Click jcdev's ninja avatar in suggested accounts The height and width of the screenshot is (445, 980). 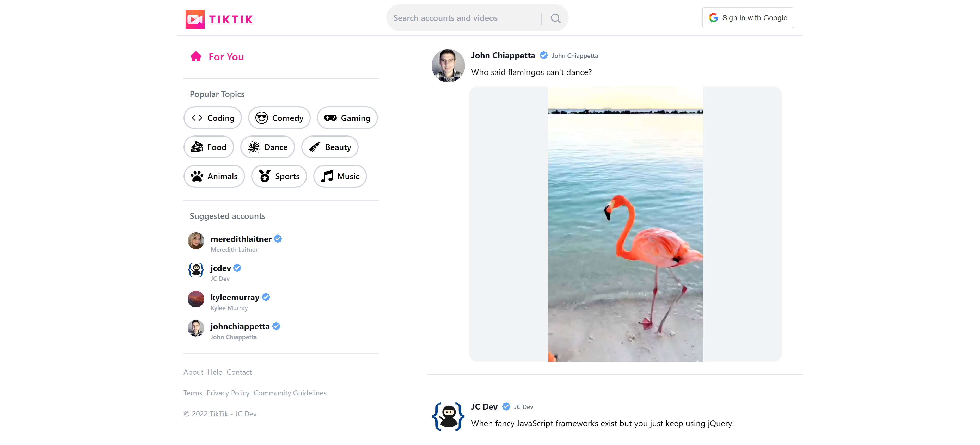coord(196,270)
